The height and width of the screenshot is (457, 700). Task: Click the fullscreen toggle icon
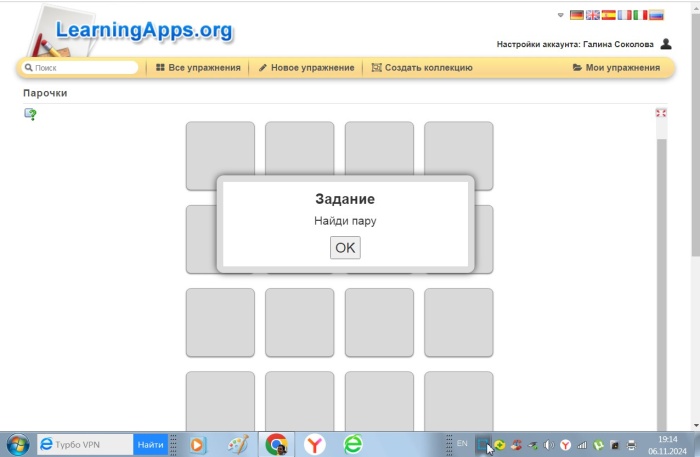[660, 113]
